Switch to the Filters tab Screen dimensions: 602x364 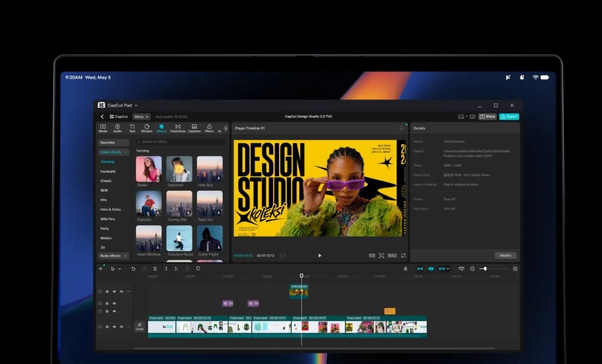(209, 128)
